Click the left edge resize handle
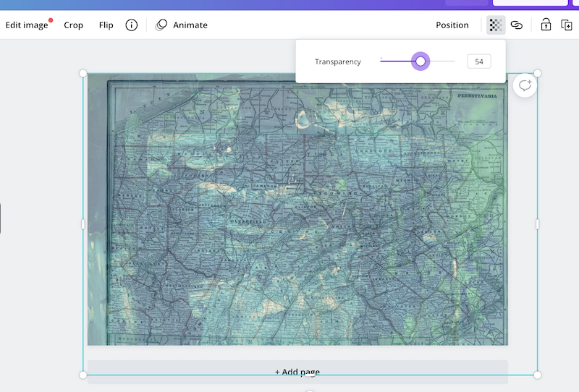 click(83, 224)
